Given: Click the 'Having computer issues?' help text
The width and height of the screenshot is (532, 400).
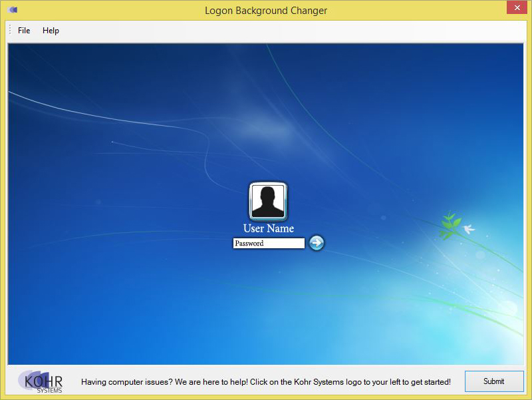Looking at the screenshot, I should (266, 382).
